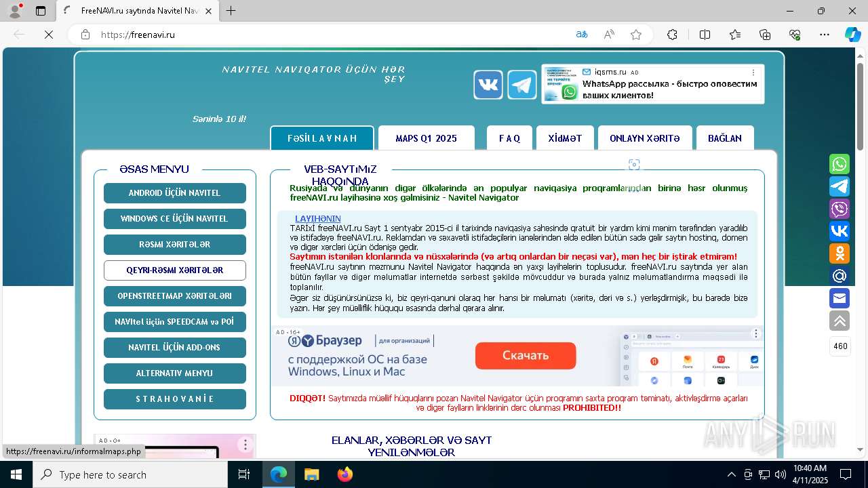Open the notification center icon
This screenshot has width=868, height=488.
click(x=846, y=474)
